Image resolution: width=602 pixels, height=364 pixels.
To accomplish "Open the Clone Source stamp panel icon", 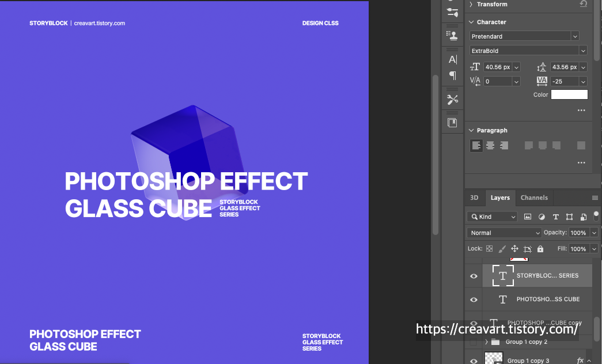I will click(452, 36).
